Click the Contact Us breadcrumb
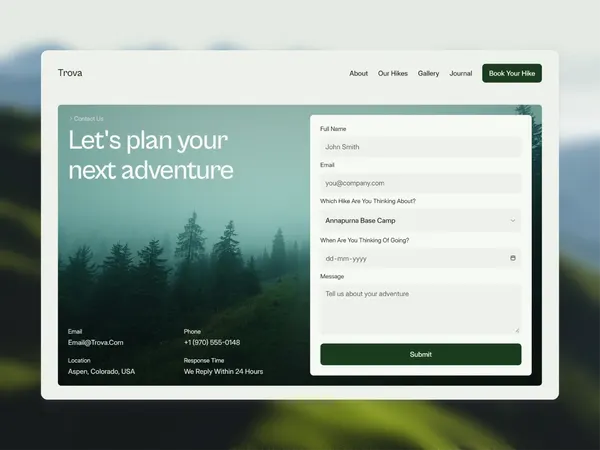Viewport: 600px width, 450px height. (86, 119)
